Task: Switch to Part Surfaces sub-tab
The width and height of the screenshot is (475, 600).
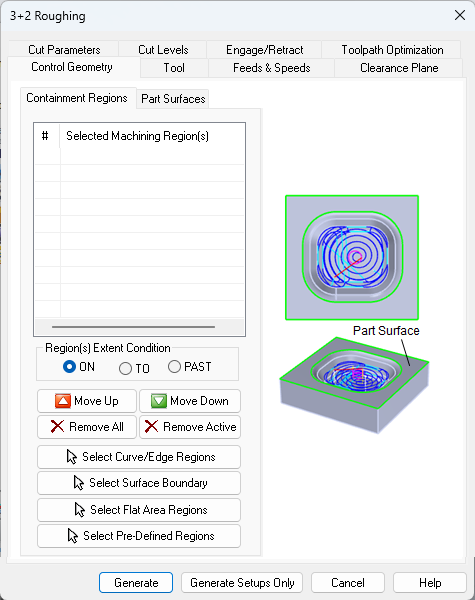Action: click(x=173, y=99)
